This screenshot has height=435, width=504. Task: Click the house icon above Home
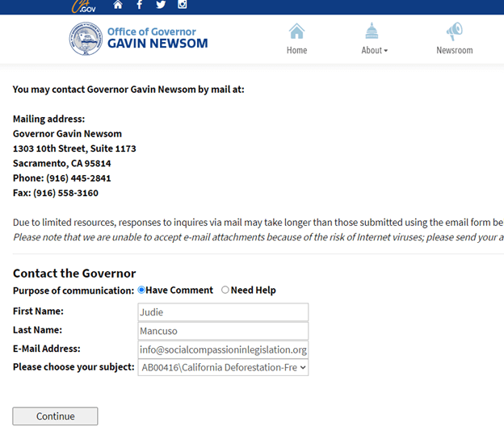(x=296, y=31)
